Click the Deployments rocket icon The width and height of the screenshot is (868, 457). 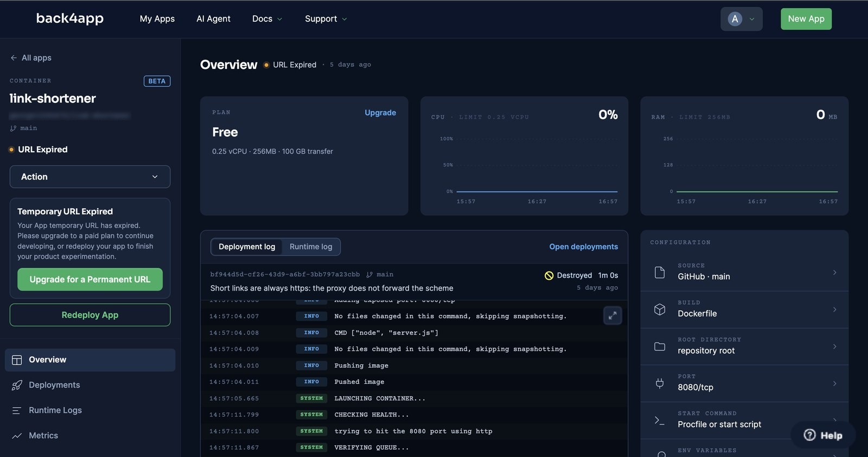point(17,385)
